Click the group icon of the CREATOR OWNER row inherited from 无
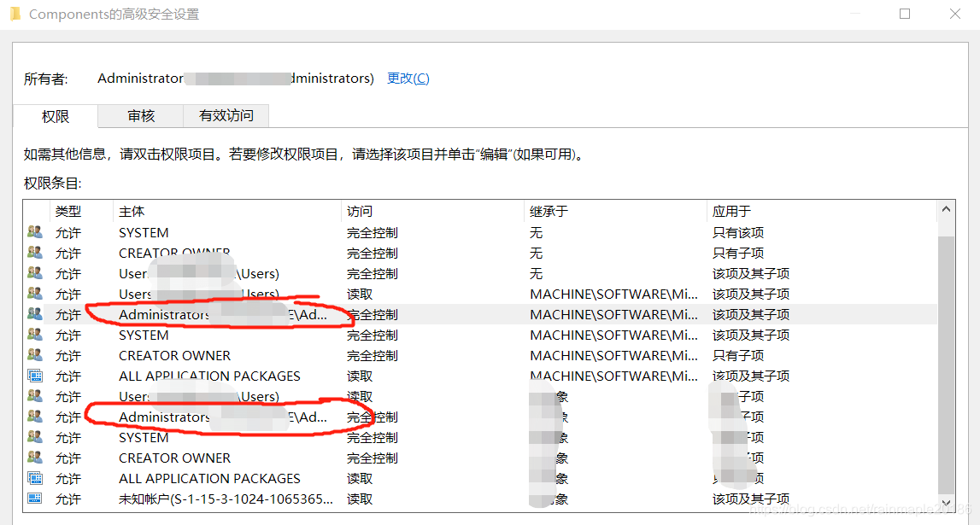Screen dimensions: 980x525 (35, 253)
